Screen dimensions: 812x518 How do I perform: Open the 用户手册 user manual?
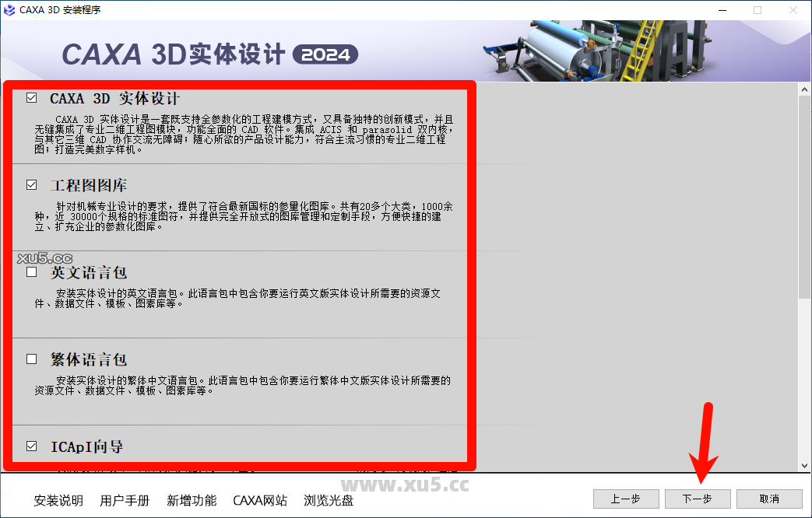[125, 501]
